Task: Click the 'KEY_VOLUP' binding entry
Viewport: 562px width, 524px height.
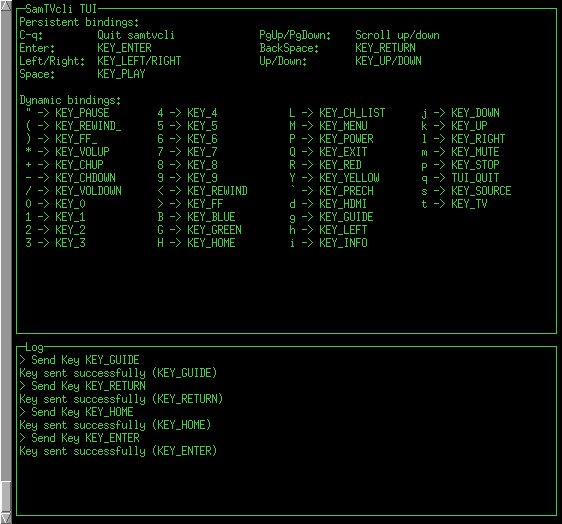Action: coord(82,152)
